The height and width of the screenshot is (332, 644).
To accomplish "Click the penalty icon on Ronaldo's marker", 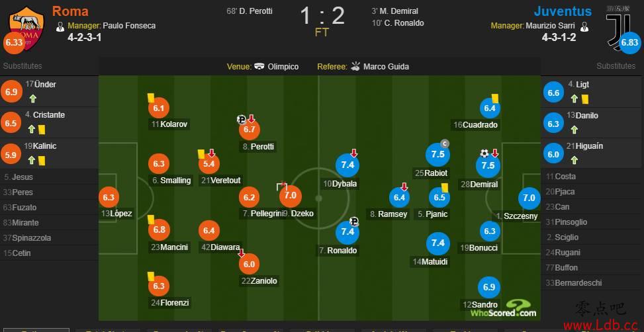I will (354, 222).
